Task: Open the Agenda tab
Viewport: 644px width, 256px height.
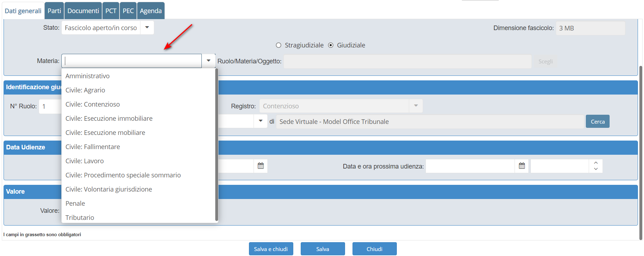Action: click(x=151, y=11)
